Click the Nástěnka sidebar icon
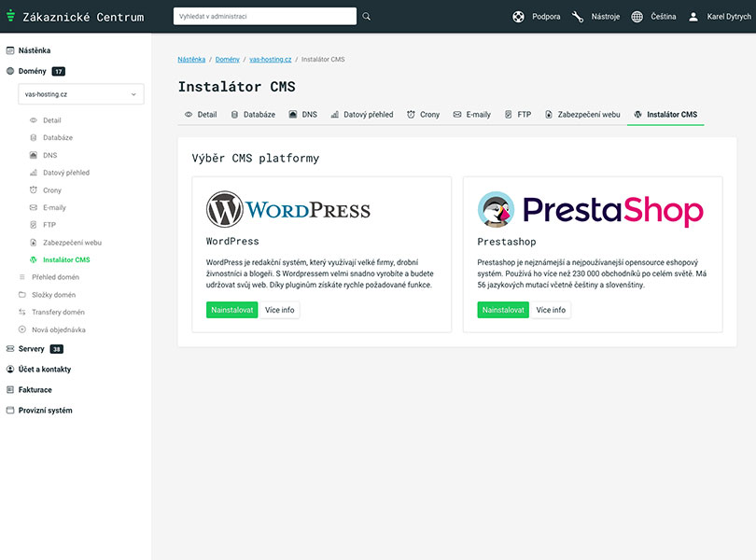The width and height of the screenshot is (756, 560). 10,50
